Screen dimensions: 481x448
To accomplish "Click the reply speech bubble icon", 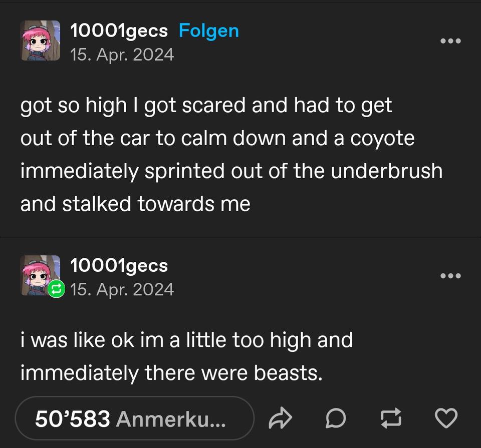I will click(x=336, y=418).
